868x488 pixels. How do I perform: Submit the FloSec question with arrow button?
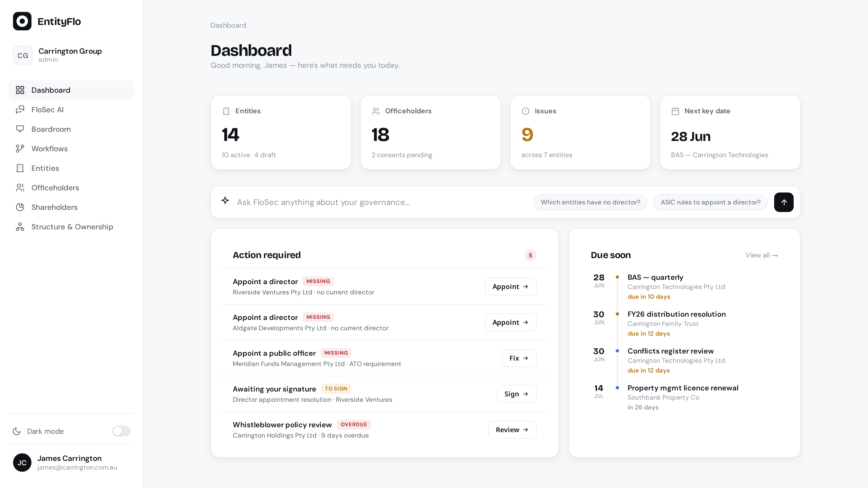784,202
